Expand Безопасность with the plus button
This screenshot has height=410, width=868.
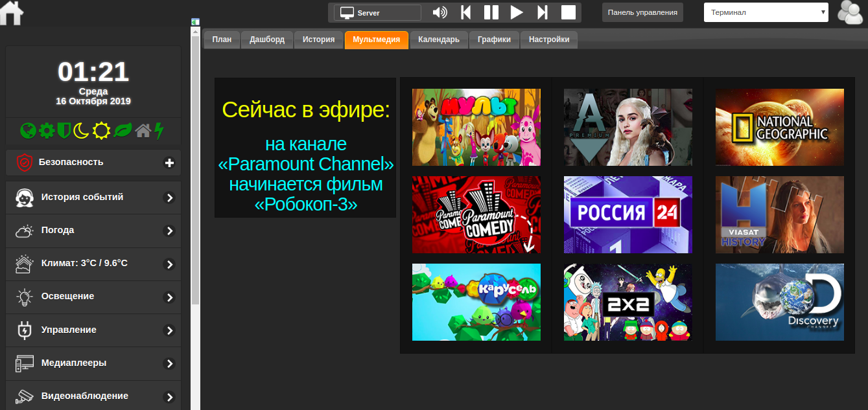coord(170,163)
